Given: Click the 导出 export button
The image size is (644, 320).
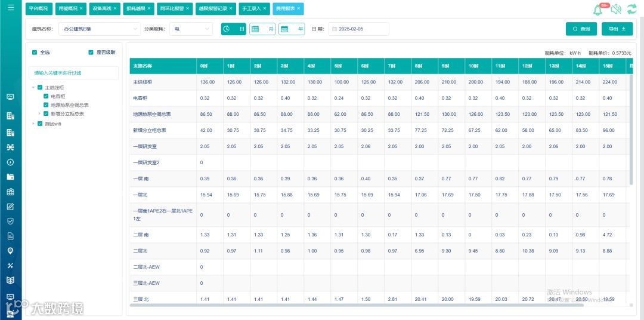Looking at the screenshot, I should (617, 29).
